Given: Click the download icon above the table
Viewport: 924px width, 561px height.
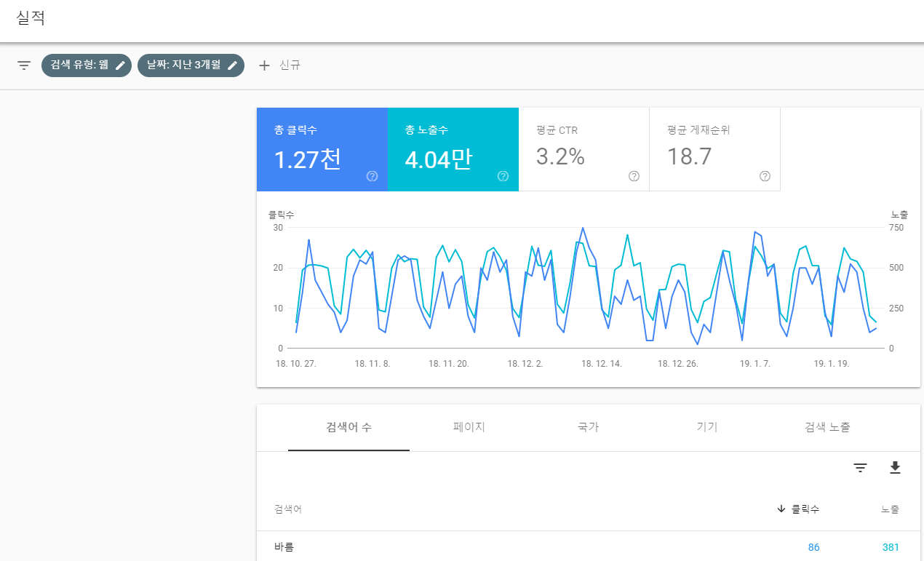Looking at the screenshot, I should pos(896,467).
